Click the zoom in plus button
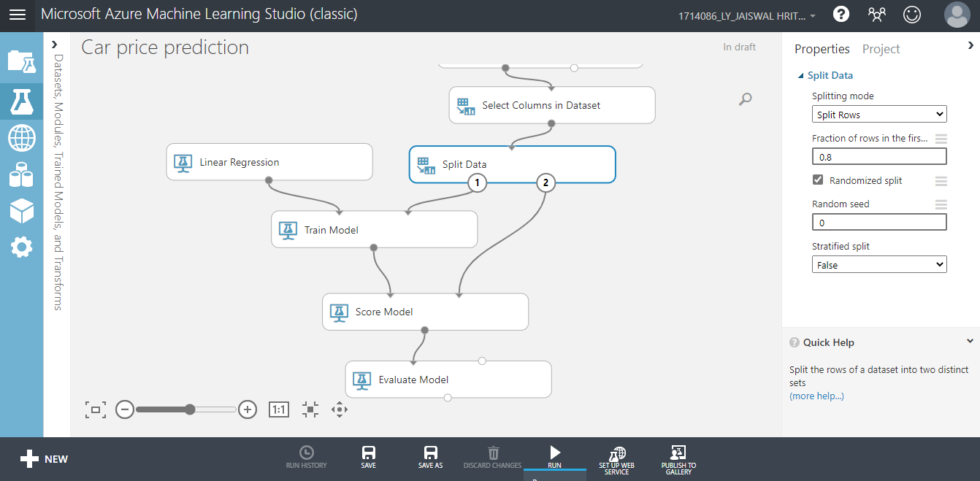This screenshot has height=481, width=980. click(248, 409)
